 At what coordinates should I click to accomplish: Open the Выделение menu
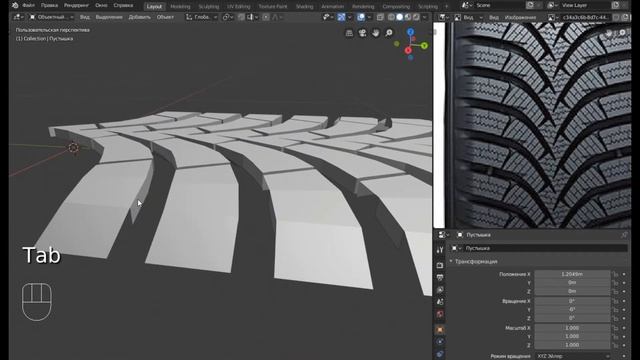(x=109, y=17)
